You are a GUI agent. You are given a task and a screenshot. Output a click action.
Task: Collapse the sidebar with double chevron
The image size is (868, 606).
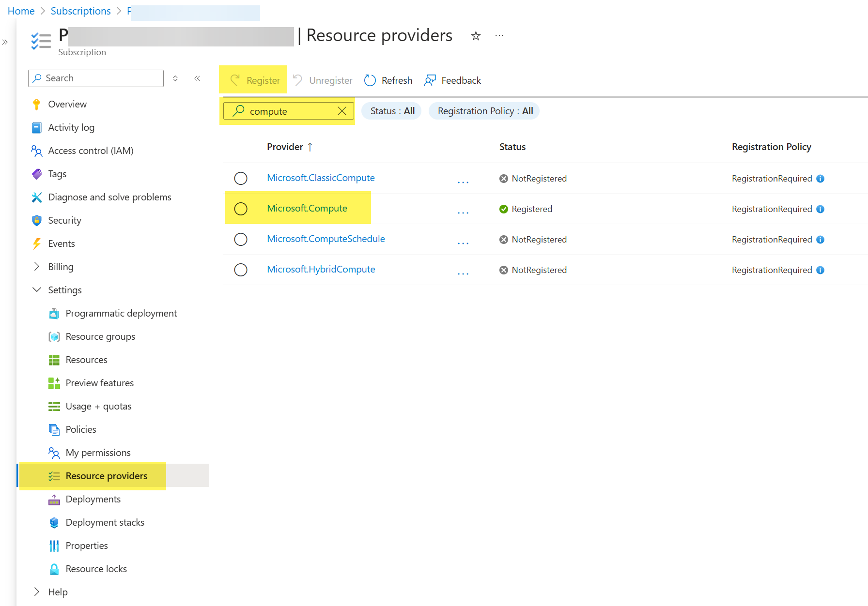click(x=197, y=78)
